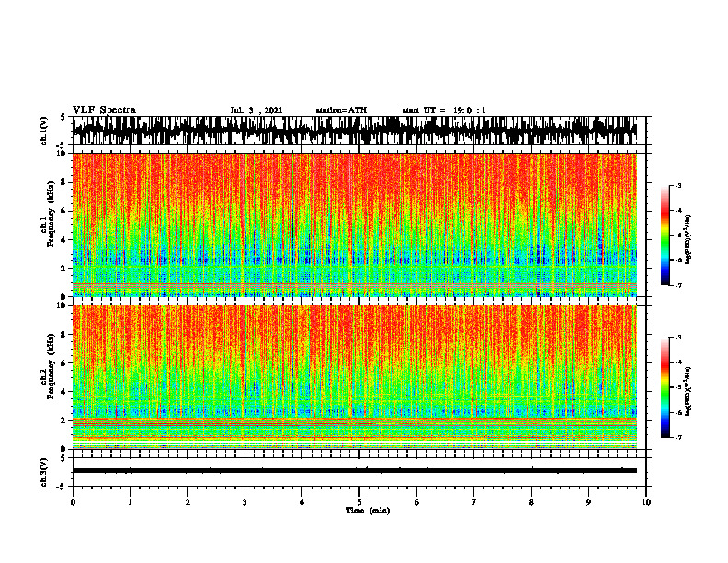Click the time axis tick label "10"
Viewport: 728px width, 563px height.
(x=646, y=502)
